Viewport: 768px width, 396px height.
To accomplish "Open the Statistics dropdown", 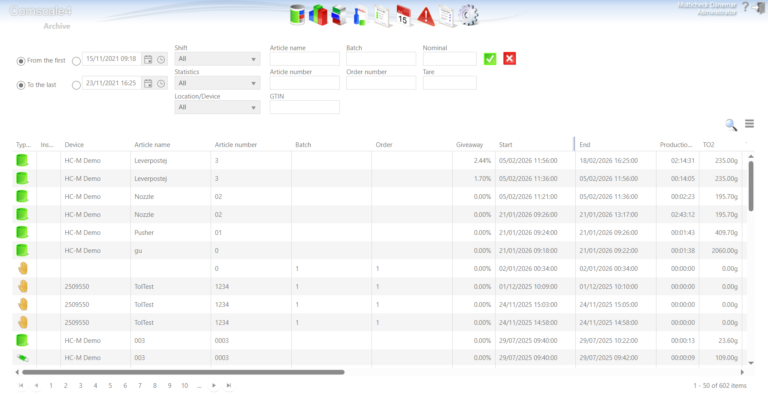I will point(217,83).
